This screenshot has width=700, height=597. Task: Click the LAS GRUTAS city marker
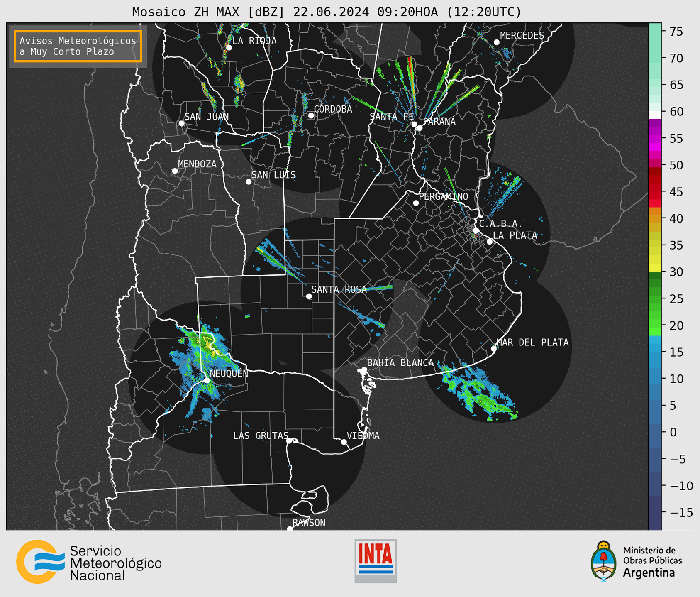(289, 441)
